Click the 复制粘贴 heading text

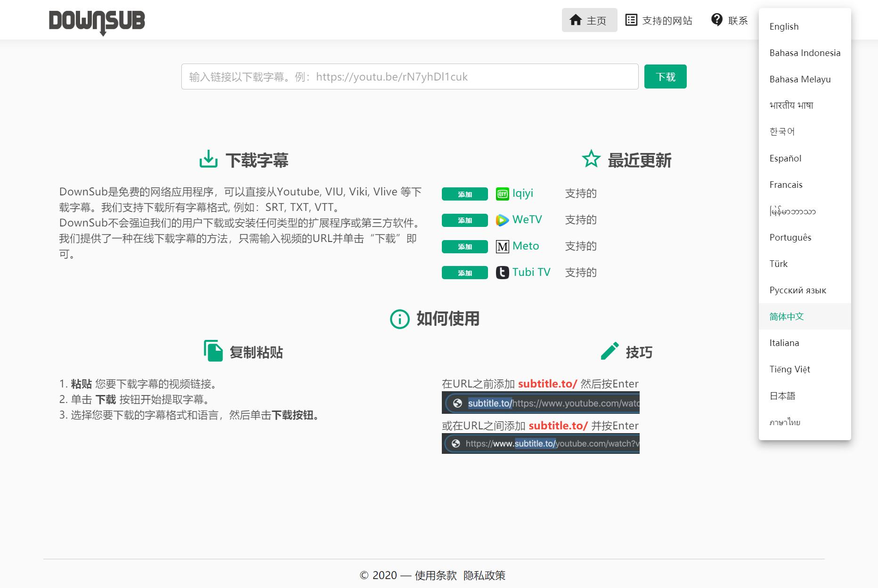point(256,352)
